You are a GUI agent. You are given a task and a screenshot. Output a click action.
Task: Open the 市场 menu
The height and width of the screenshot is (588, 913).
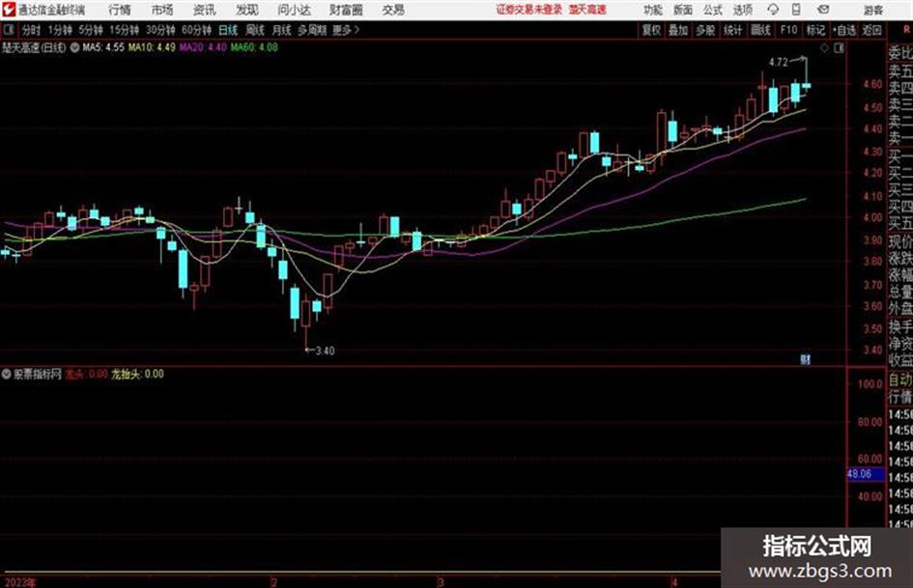coord(162,10)
